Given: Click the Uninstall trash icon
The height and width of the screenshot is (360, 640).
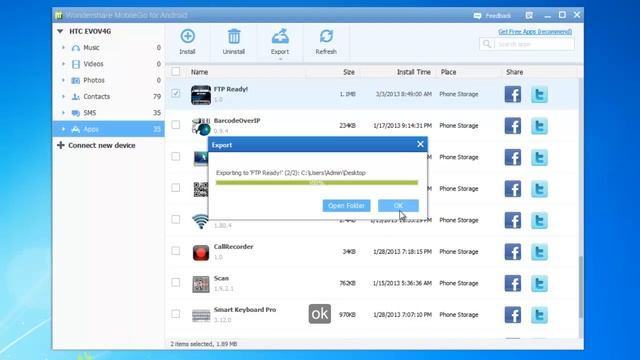Looking at the screenshot, I should click(x=234, y=36).
